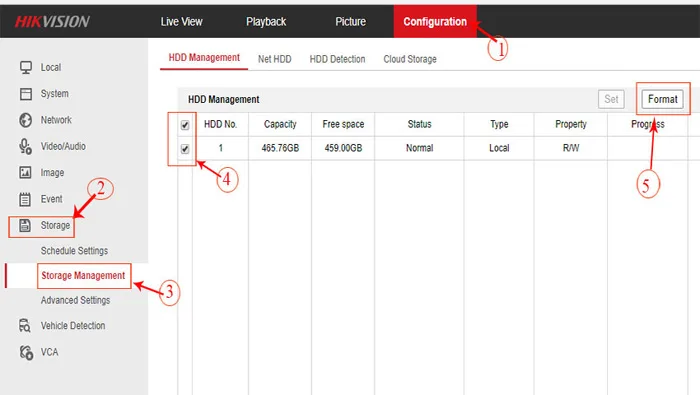Click the Hikvision logo

pos(52,21)
